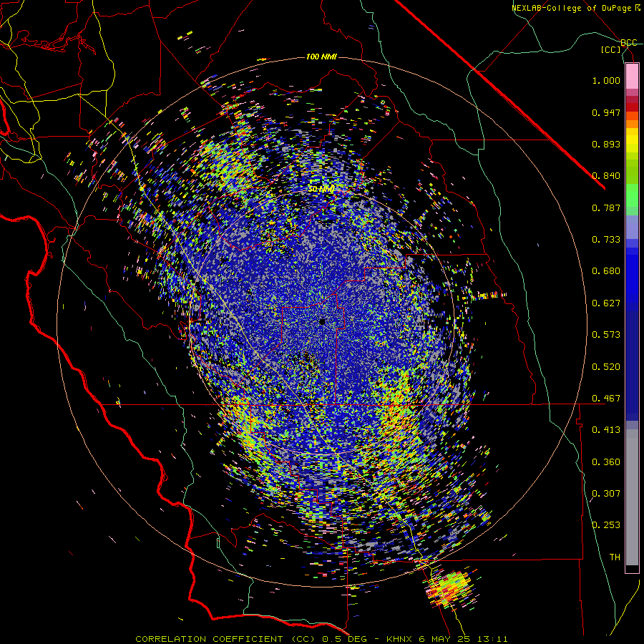Click the TH threshold label
This screenshot has height=644, width=644.
point(615,557)
